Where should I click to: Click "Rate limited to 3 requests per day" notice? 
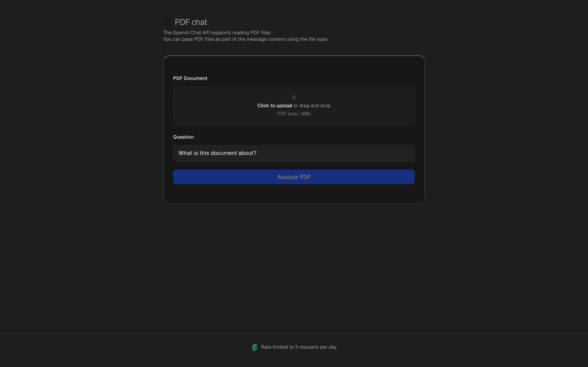[x=299, y=347]
